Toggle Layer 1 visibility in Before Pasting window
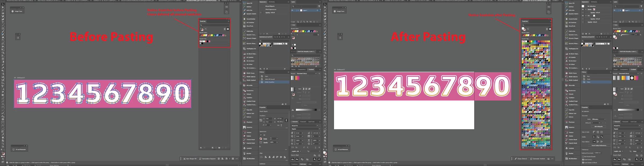Screen dimensions: 644x166 tap(292, 10)
